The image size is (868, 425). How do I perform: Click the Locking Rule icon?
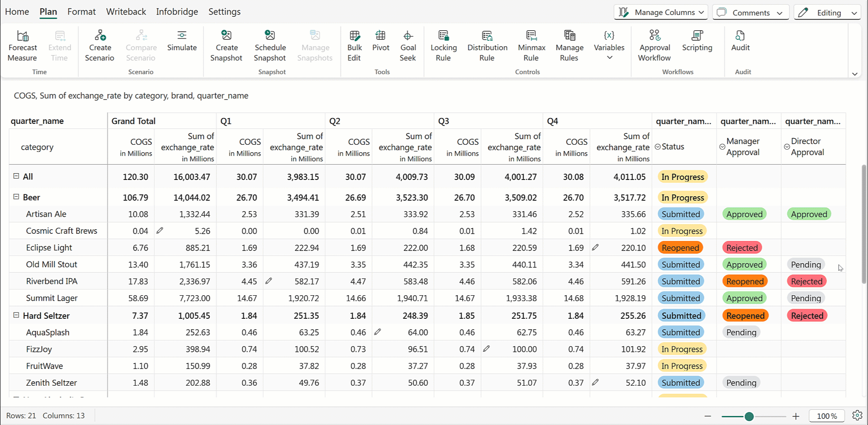(x=443, y=36)
